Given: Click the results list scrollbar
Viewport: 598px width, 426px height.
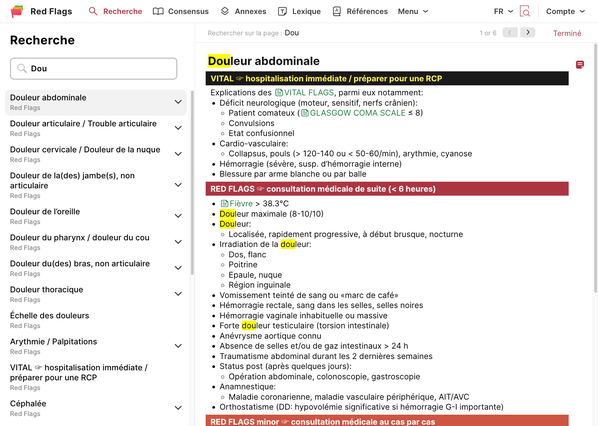Looking at the screenshot, I should pos(192,183).
